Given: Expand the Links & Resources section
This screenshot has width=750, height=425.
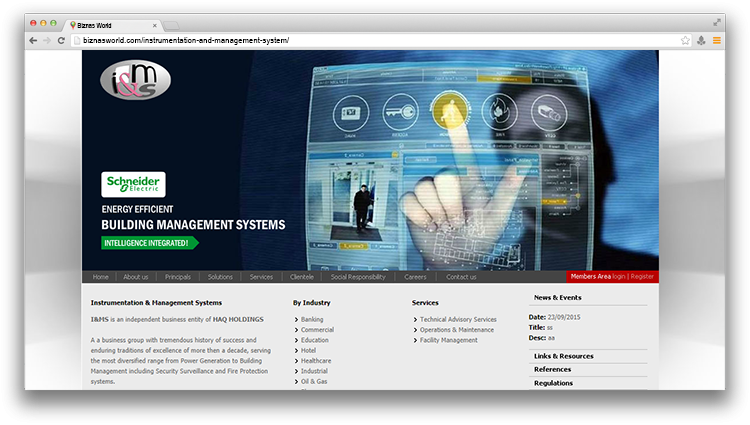Looking at the screenshot, I should coord(563,356).
